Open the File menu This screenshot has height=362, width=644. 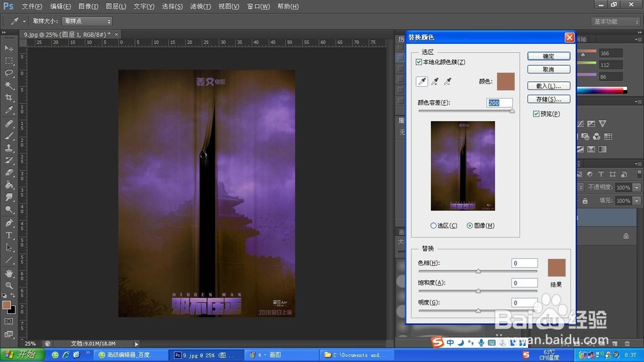(x=32, y=6)
